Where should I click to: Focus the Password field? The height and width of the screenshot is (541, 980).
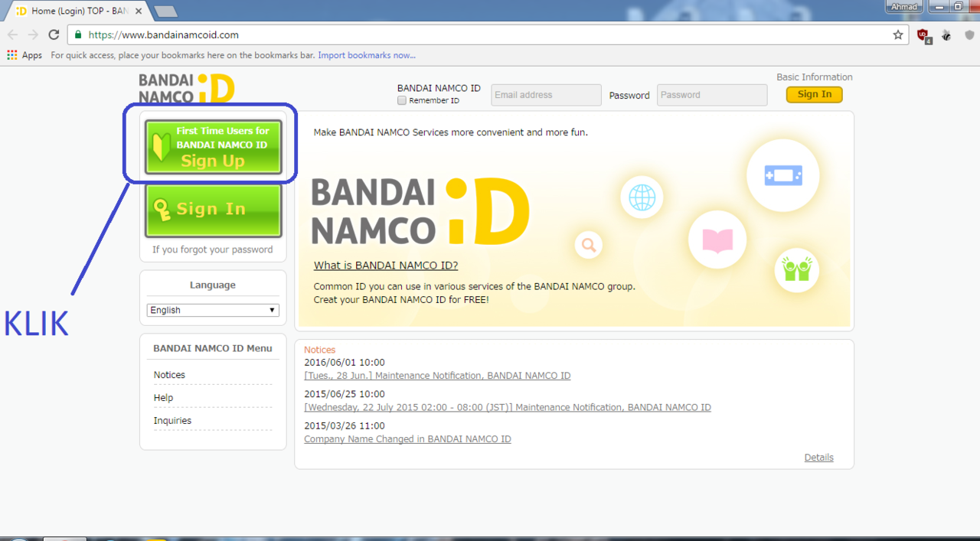click(712, 95)
